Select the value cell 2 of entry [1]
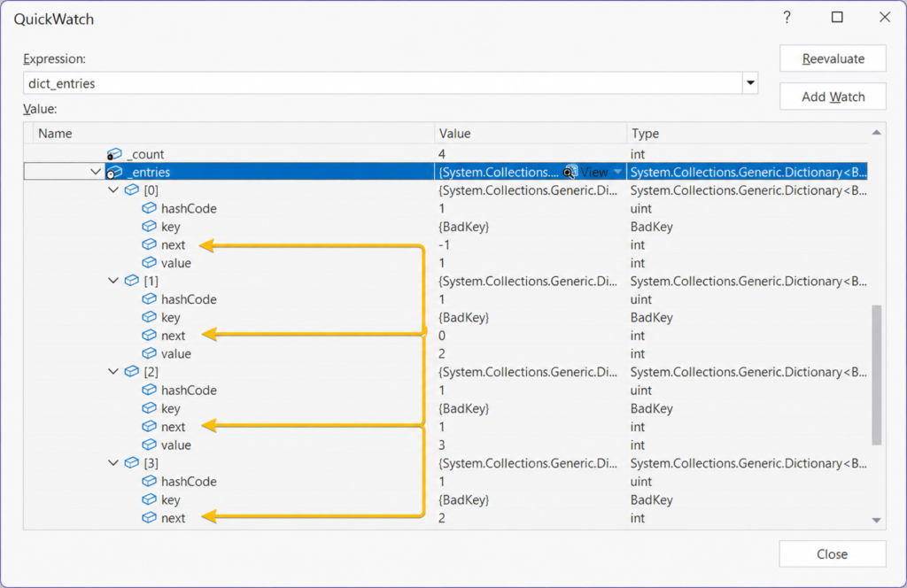The height and width of the screenshot is (588, 907). (x=442, y=353)
